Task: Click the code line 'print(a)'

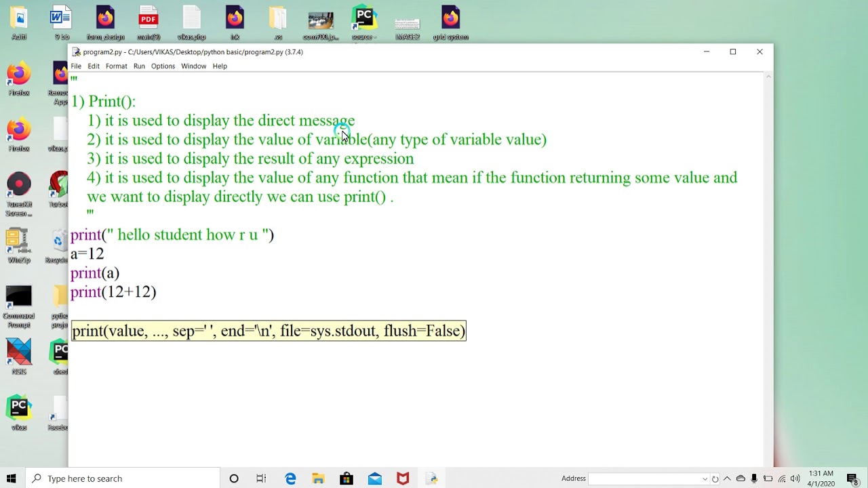Action: [x=95, y=273]
